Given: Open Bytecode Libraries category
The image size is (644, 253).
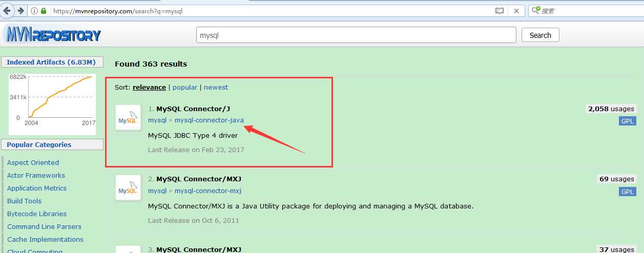Looking at the screenshot, I should pyautogui.click(x=37, y=214).
